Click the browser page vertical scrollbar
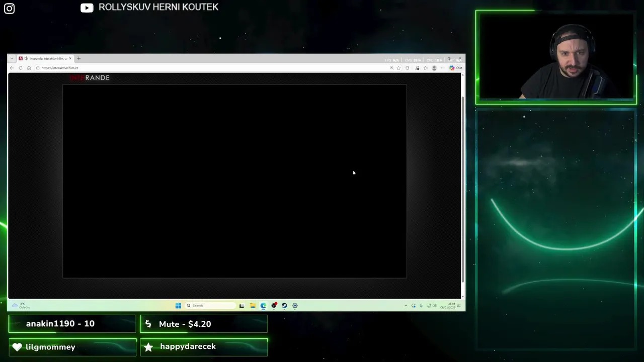Image resolution: width=644 pixels, height=362 pixels. pyautogui.click(x=463, y=189)
